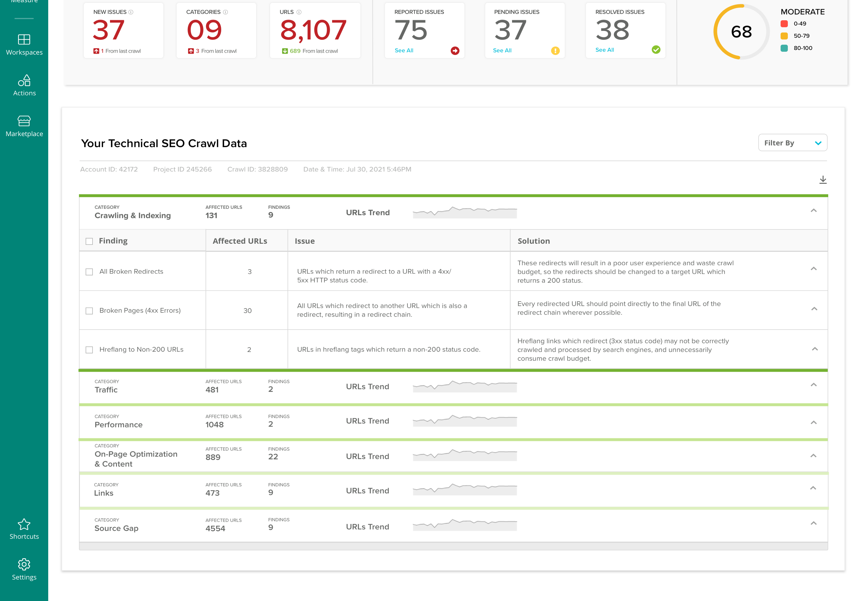Collapse the Links category section
Viewport: 868px width, 601px height.
pos(814,488)
